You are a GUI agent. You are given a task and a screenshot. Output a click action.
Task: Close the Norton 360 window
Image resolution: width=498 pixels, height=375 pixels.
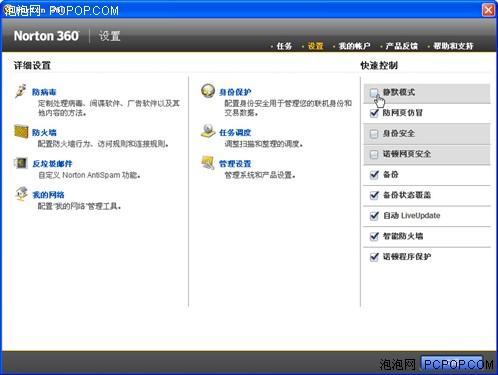pyautogui.click(x=488, y=10)
